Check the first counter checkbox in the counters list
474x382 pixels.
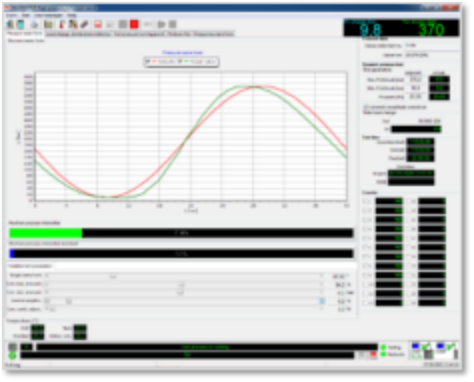(x=366, y=201)
